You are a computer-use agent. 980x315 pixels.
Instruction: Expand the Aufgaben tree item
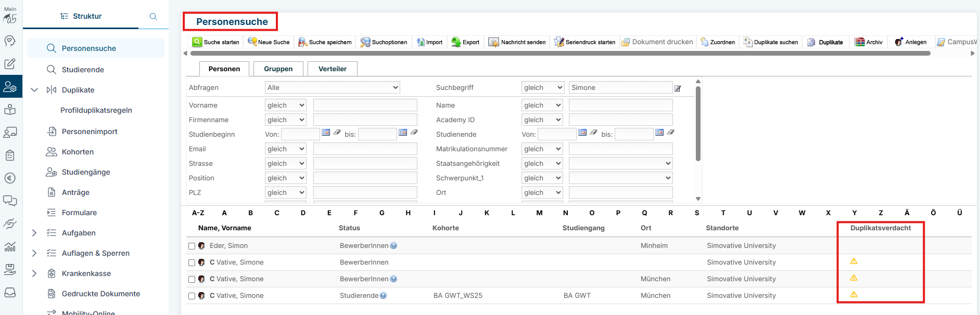[34, 233]
